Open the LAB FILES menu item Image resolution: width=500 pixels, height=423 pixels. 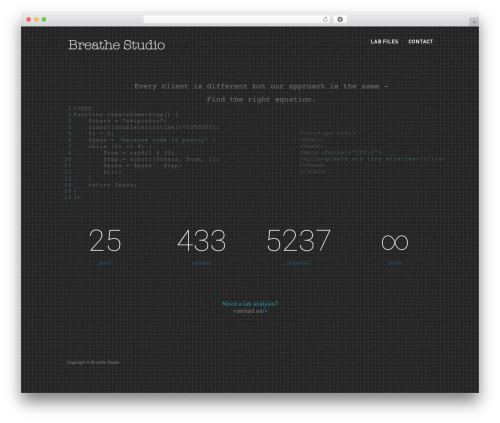point(384,42)
